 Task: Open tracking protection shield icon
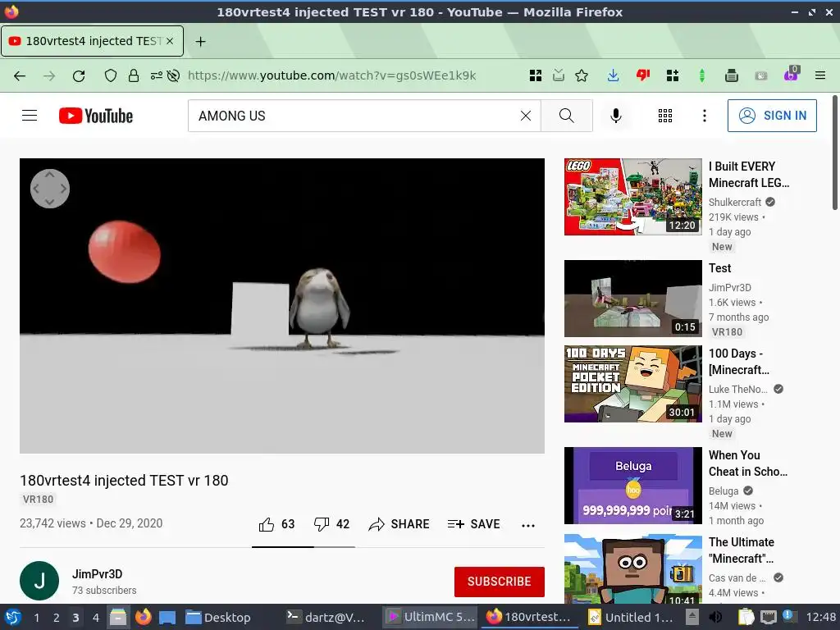pyautogui.click(x=111, y=75)
